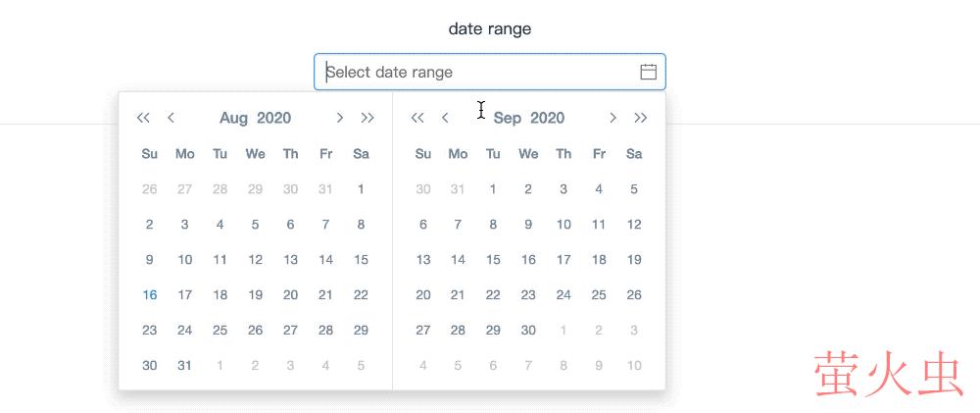Choose September 15 in the right calendar
The height and width of the screenshot is (413, 980).
click(493, 259)
